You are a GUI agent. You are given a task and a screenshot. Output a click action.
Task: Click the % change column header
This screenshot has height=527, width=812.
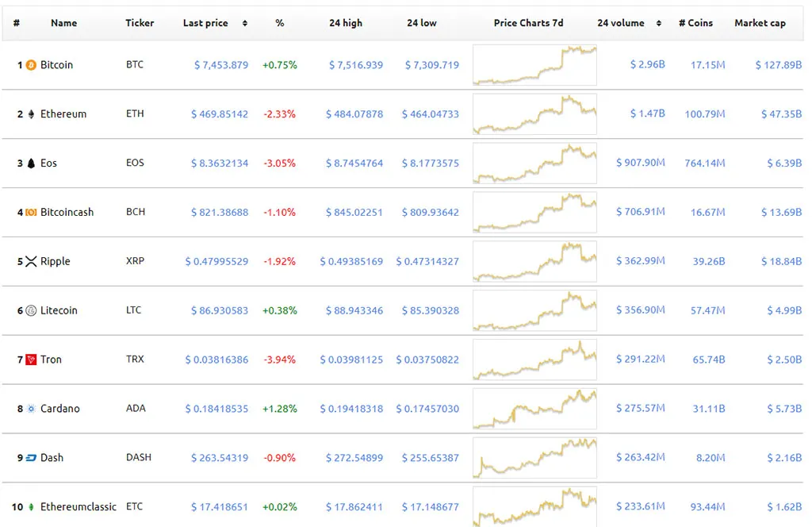point(280,23)
